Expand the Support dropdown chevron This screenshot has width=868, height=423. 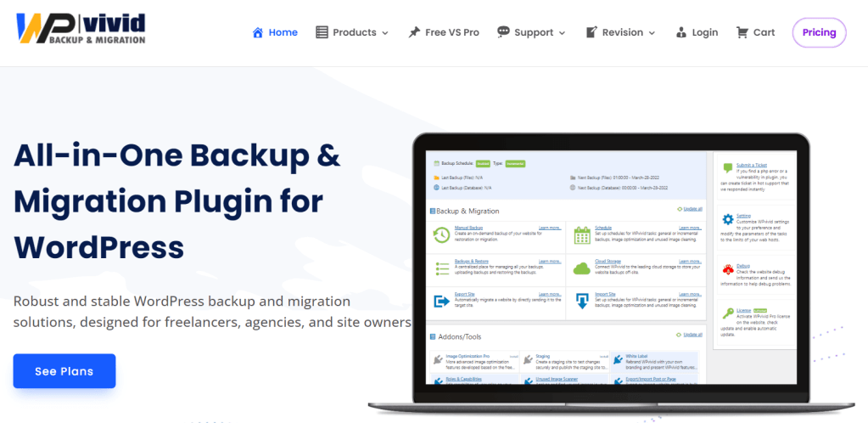[x=562, y=33]
